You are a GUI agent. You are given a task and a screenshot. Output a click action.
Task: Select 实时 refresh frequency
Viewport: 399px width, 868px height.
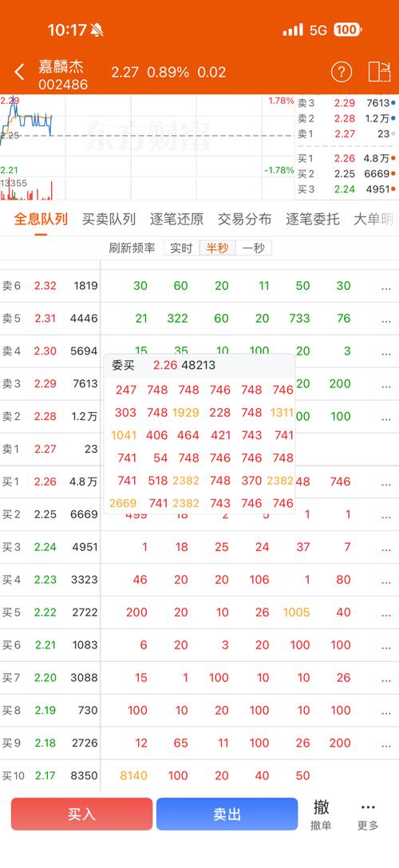coord(181,248)
